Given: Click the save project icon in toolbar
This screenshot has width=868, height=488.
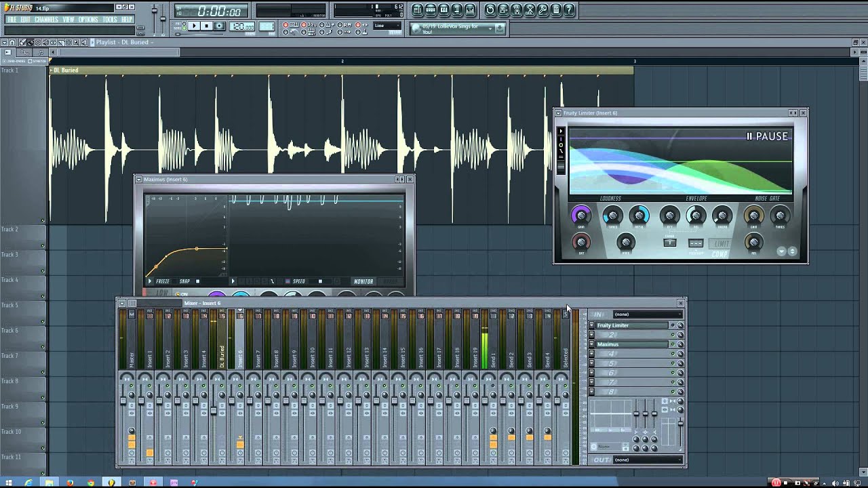Looking at the screenshot, I should tap(503, 10).
